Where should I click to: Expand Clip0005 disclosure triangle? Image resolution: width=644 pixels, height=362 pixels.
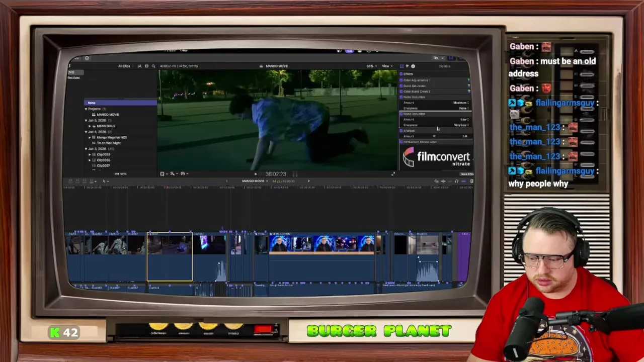[x=90, y=160]
